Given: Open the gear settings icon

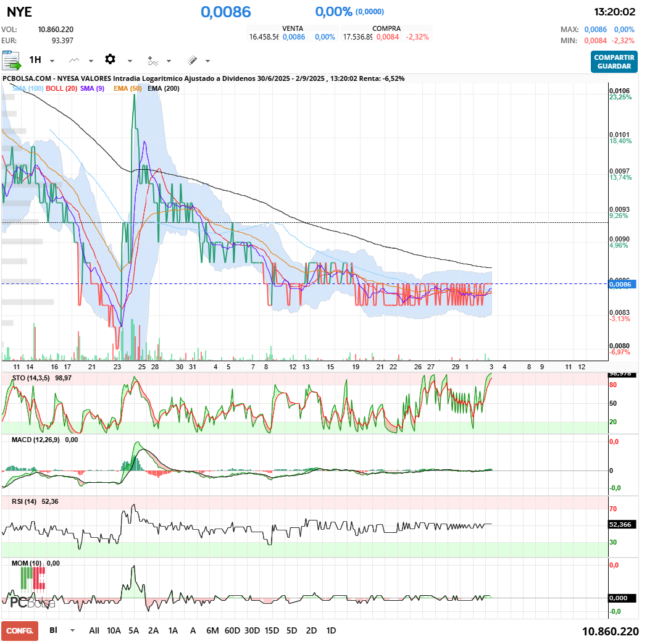Looking at the screenshot, I should [x=110, y=59].
